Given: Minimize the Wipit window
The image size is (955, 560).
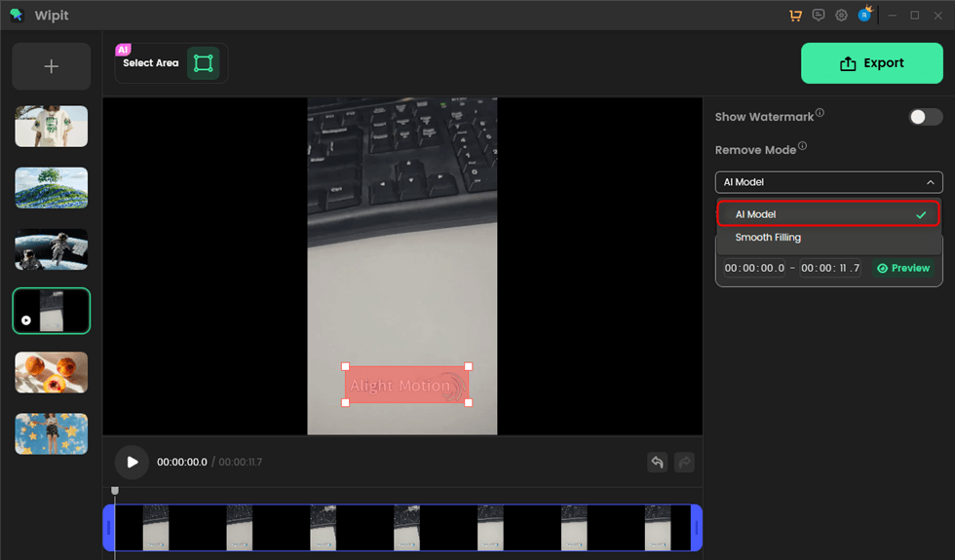Looking at the screenshot, I should pyautogui.click(x=893, y=16).
